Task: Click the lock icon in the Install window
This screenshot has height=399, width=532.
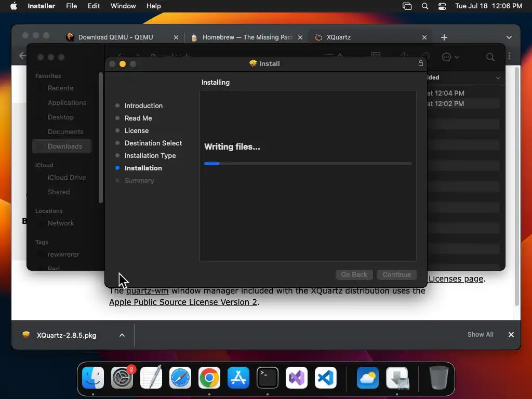Action: (421, 63)
